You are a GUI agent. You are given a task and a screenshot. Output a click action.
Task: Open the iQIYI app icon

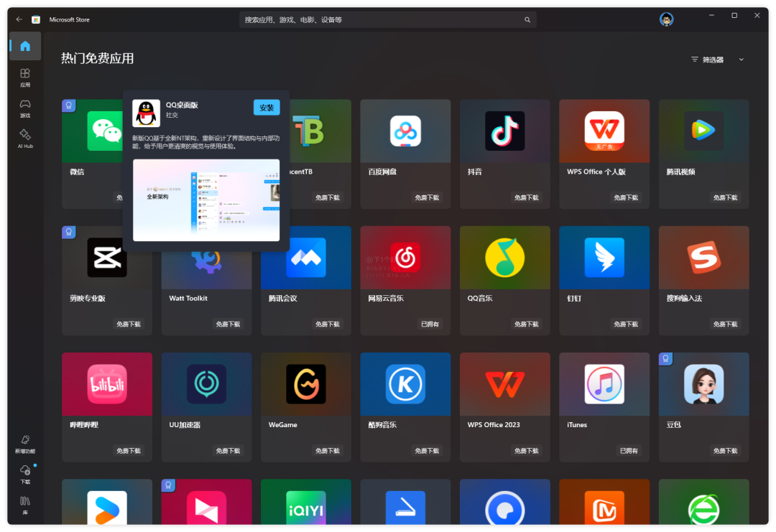coord(306,508)
